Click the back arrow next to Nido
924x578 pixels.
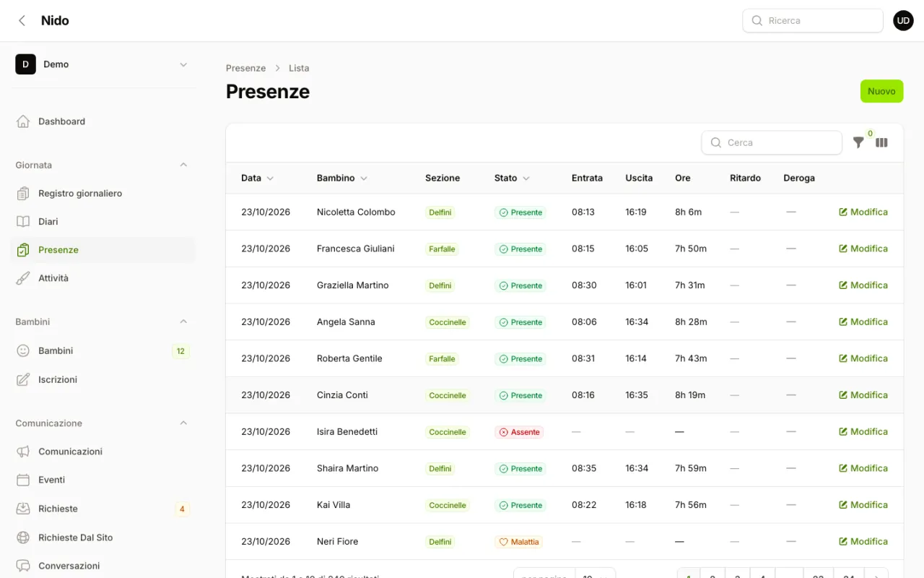point(22,21)
